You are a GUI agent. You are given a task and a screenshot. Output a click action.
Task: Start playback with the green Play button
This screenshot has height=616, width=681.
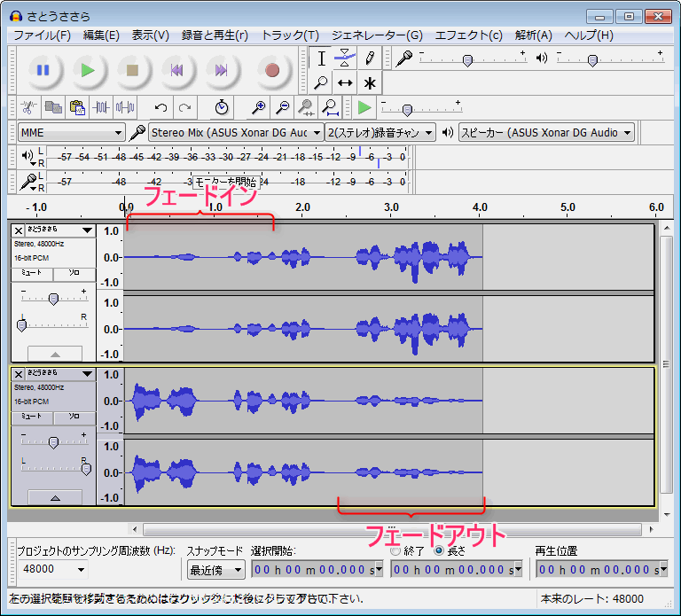tap(88, 70)
